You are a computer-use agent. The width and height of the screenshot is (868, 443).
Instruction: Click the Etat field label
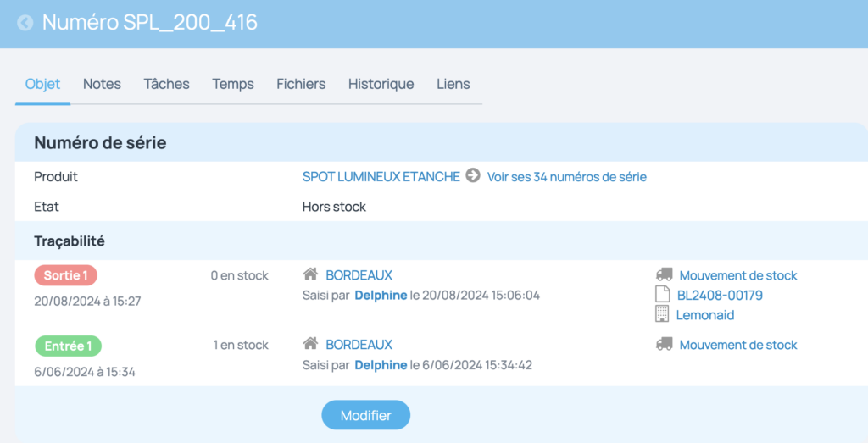[47, 207]
